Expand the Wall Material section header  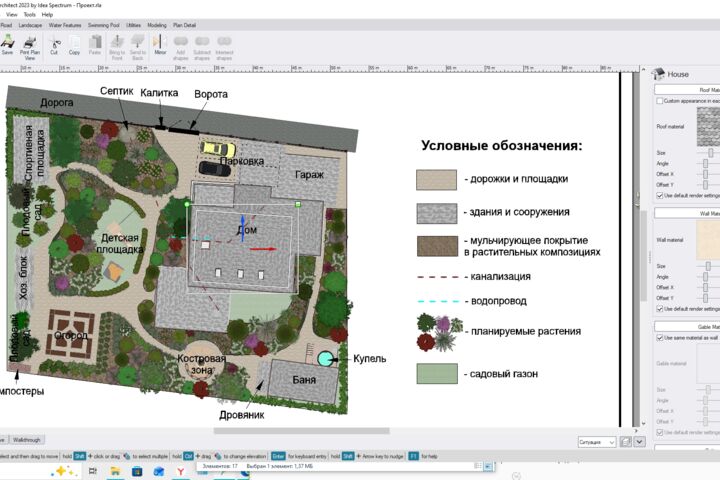click(x=687, y=213)
